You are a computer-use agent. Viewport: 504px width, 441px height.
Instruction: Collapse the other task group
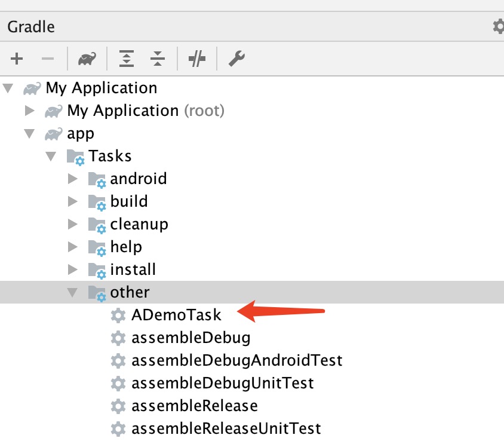coord(73,292)
